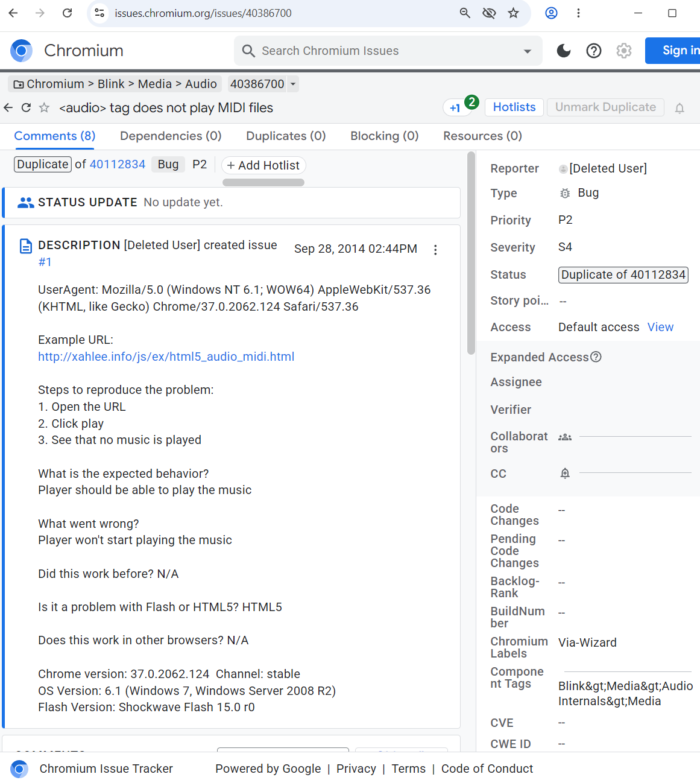Click Powered by Google footer link

point(268,769)
